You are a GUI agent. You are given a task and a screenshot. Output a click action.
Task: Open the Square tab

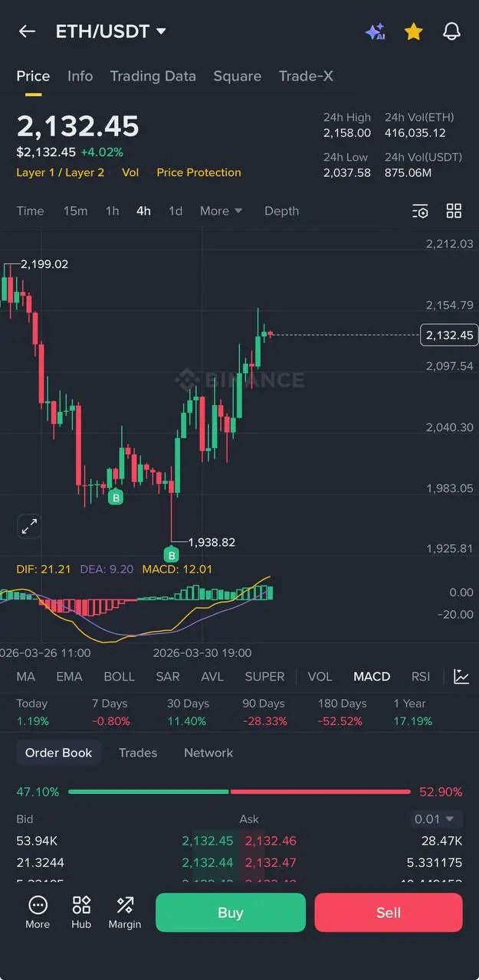coord(237,76)
